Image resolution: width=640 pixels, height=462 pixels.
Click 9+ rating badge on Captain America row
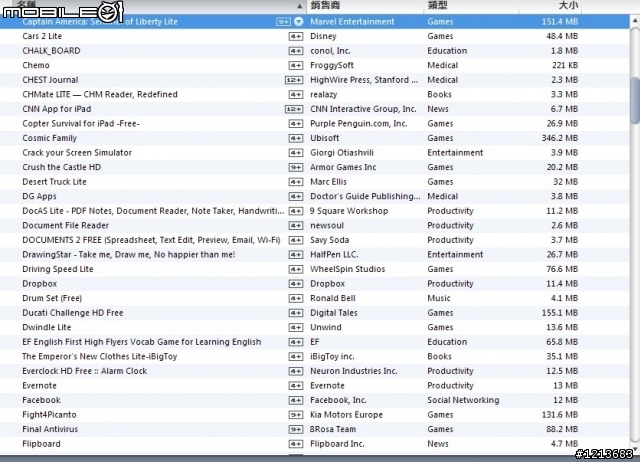[x=283, y=22]
